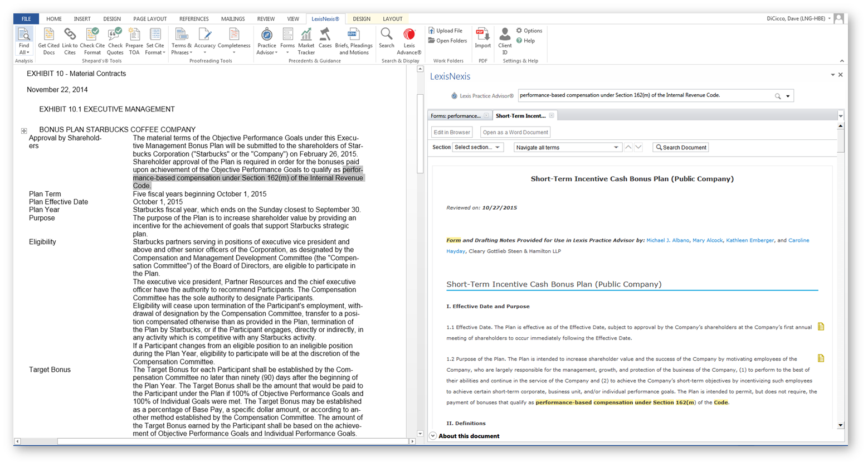
Task: Open the Select section dropdown
Action: 477,147
